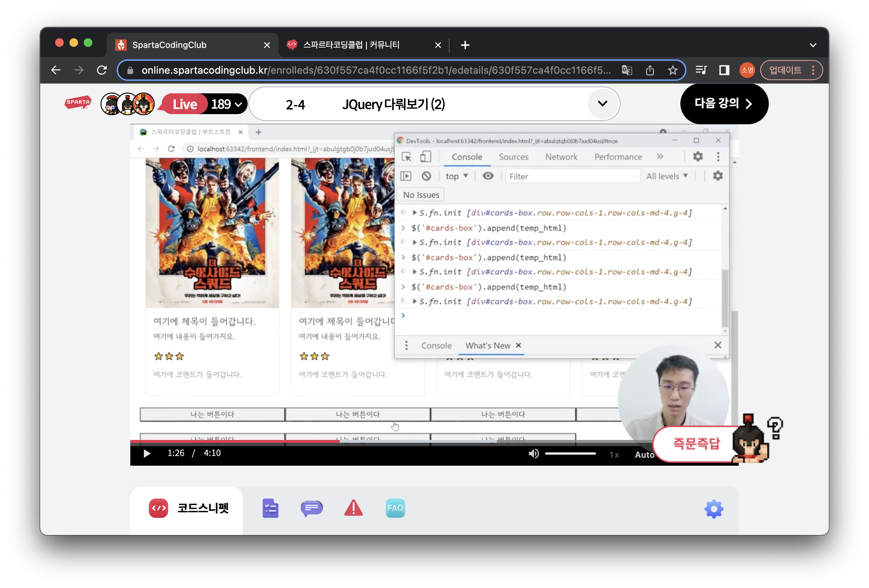
Task: Open the All levels log dropdown
Action: (x=667, y=176)
